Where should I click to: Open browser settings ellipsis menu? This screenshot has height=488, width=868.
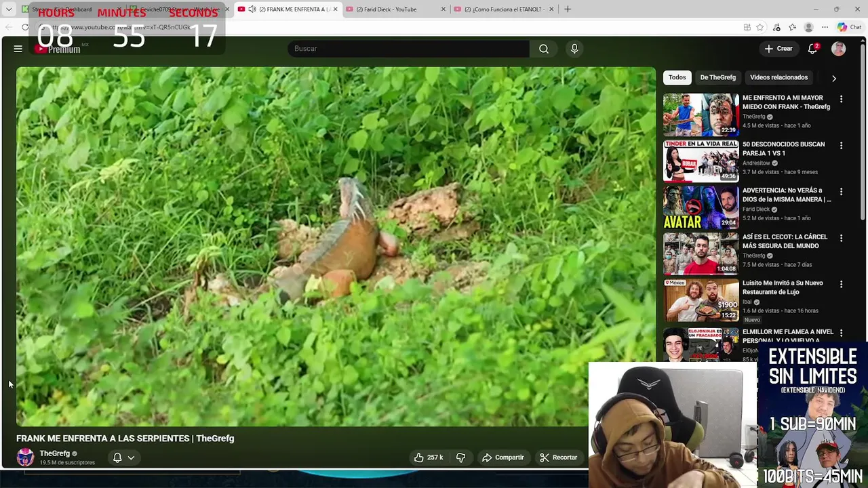[x=825, y=27]
